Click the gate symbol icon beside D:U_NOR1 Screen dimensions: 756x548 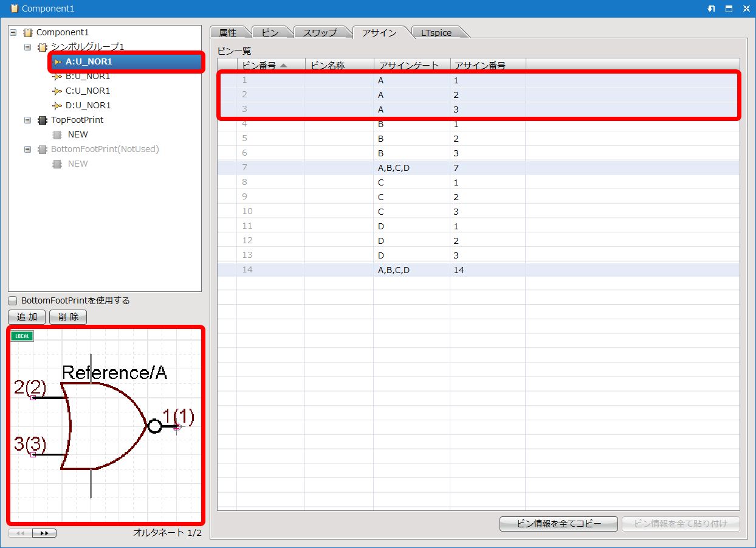point(57,105)
